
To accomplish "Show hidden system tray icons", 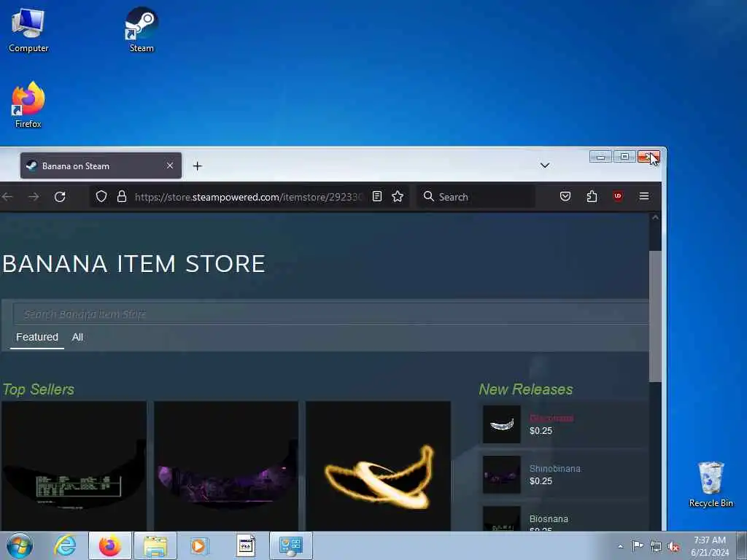I will (x=620, y=546).
